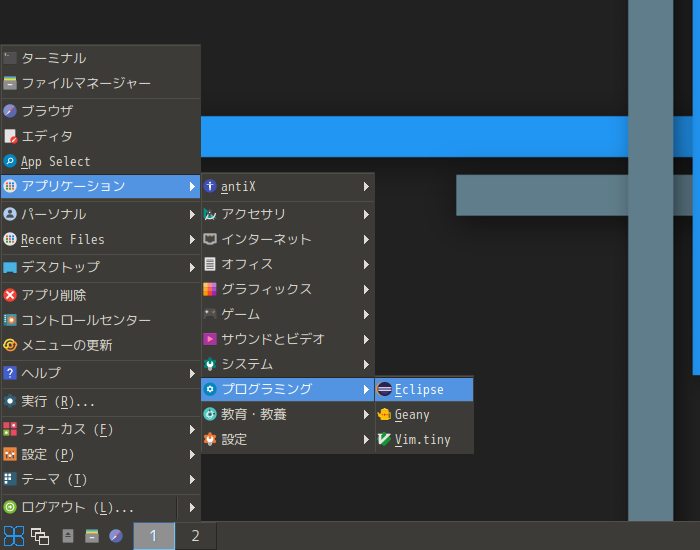This screenshot has width=700, height=550.
Task: Click the デスクトップ blue screen icon
Action: tap(10, 267)
